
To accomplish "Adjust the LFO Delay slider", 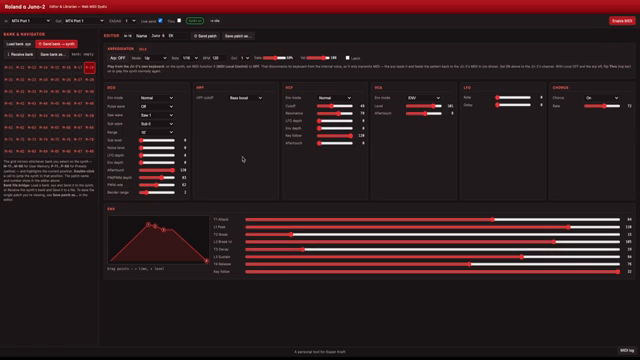I will 513,105.
